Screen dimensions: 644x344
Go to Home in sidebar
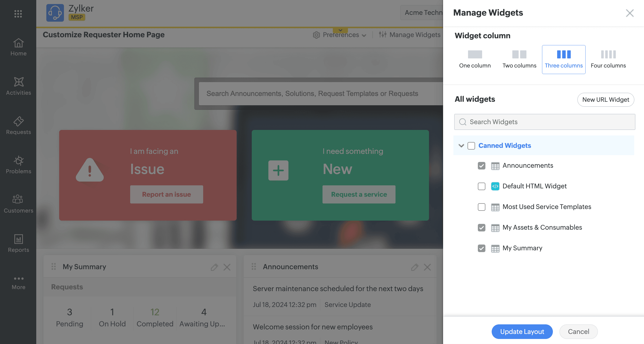pyautogui.click(x=18, y=47)
